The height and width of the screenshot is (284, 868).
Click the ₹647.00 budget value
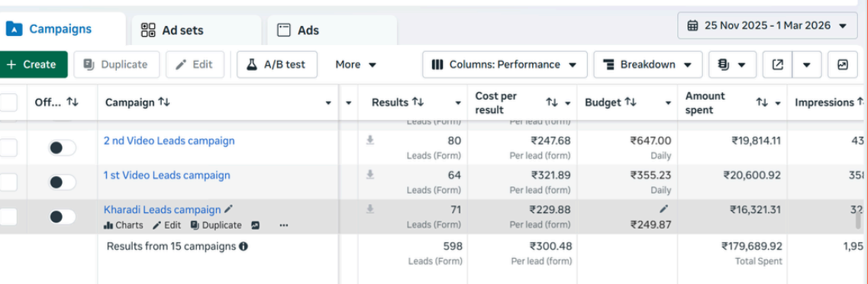(x=650, y=140)
